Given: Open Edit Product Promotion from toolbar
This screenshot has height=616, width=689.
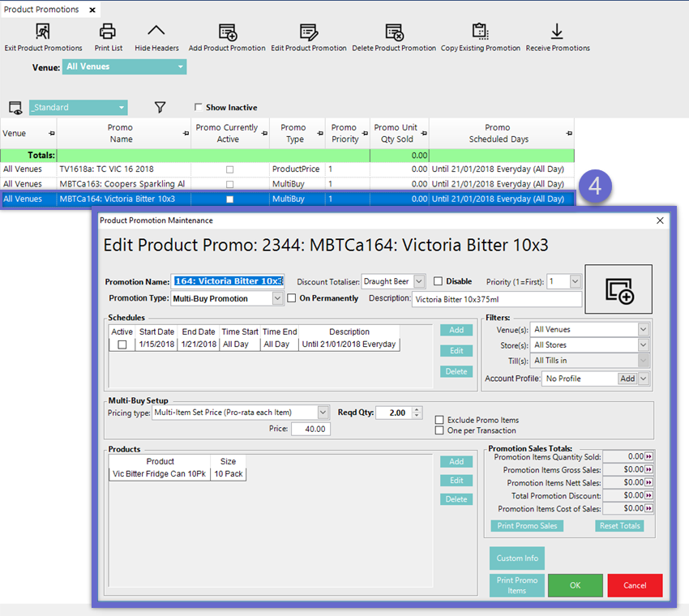Looking at the screenshot, I should click(x=309, y=32).
